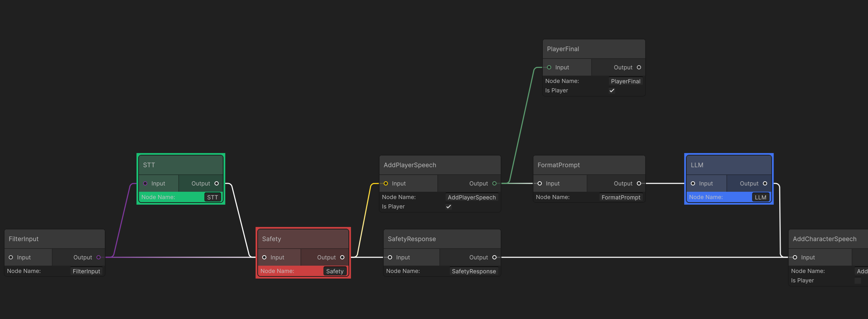Click the LLM node Input port
The width and height of the screenshot is (868, 319).
point(693,183)
